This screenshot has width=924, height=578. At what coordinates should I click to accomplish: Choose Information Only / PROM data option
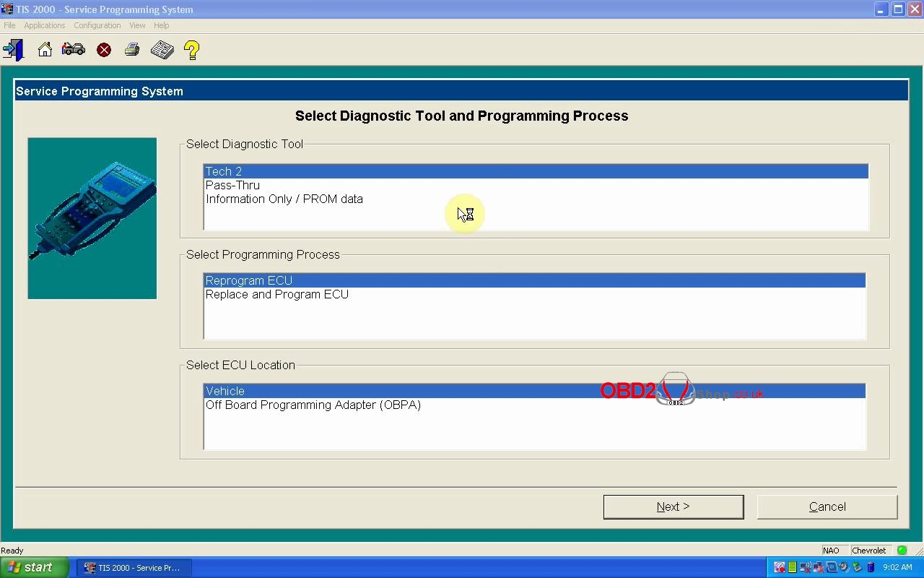coord(284,199)
